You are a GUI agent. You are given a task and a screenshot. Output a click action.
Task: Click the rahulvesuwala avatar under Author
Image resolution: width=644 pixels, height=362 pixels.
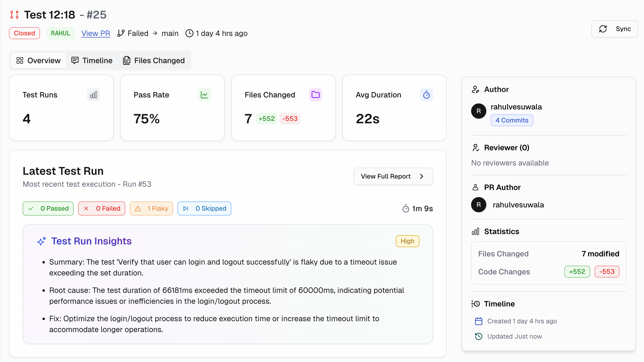[478, 111]
